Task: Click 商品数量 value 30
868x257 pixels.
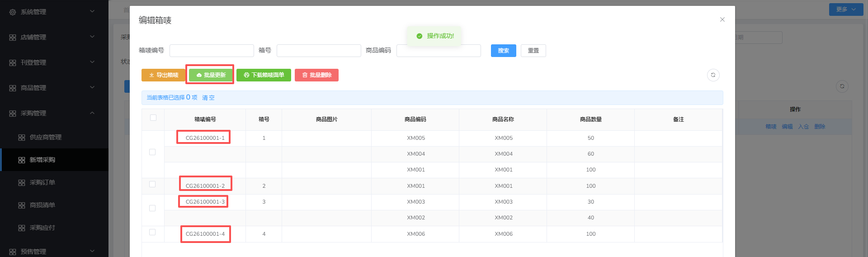Action: pyautogui.click(x=590, y=202)
